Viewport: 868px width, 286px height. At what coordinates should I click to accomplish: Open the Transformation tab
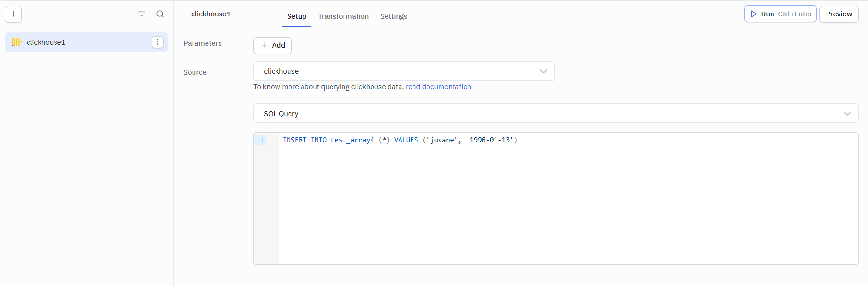coord(343,16)
